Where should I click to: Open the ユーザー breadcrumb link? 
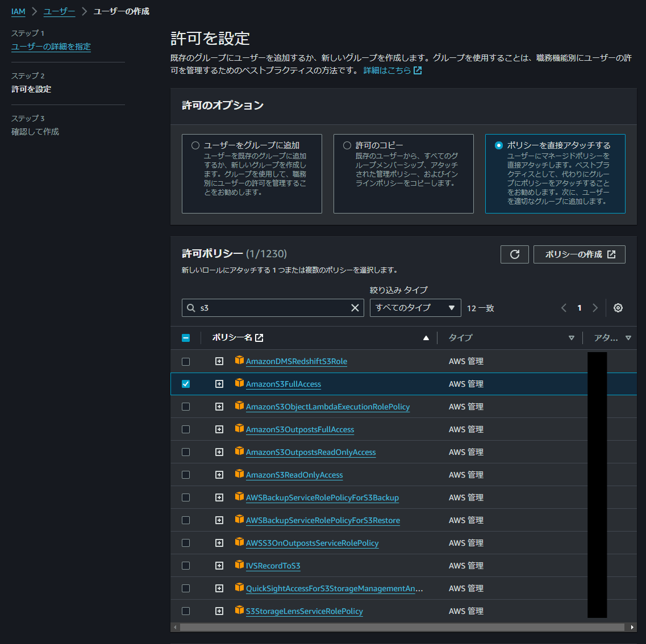pos(59,11)
